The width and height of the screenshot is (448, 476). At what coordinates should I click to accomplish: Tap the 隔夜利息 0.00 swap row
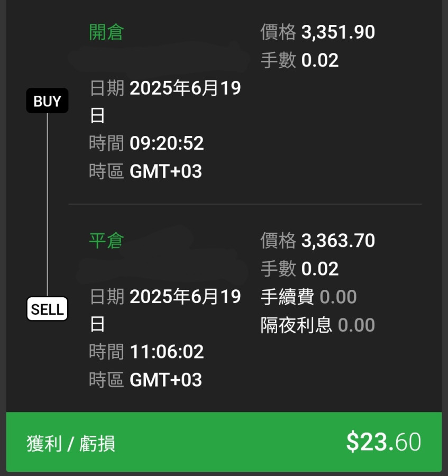click(x=317, y=325)
